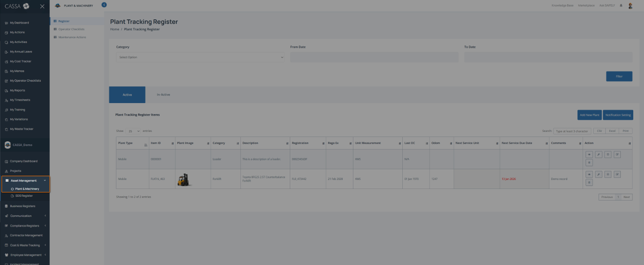
Task: Export the table using the Excel button
Action: point(612,131)
